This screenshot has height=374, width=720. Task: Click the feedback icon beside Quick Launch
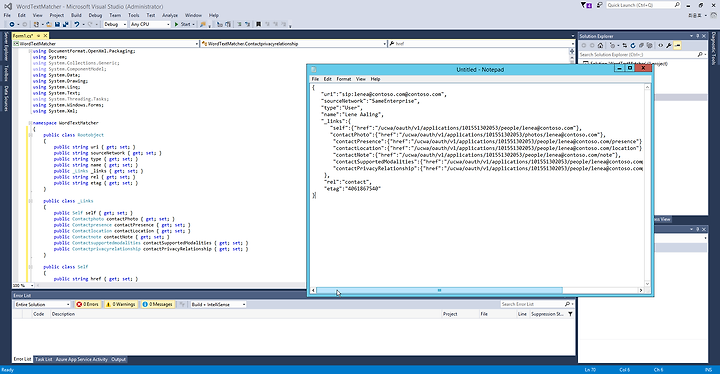[x=599, y=5]
